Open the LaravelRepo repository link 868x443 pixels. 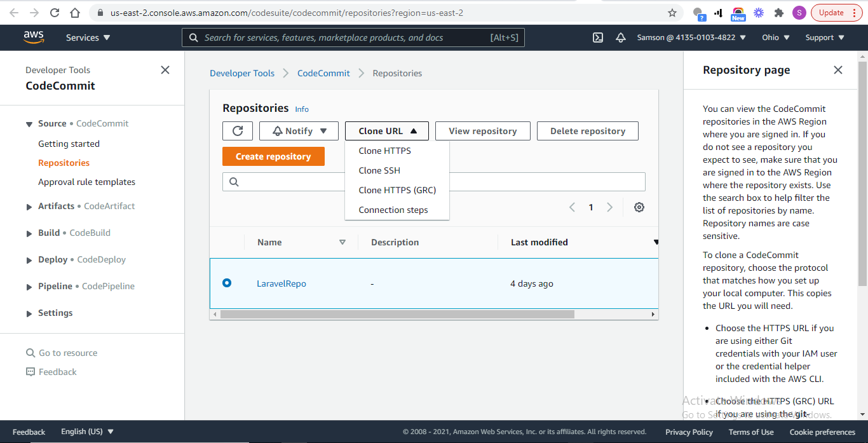coord(281,283)
